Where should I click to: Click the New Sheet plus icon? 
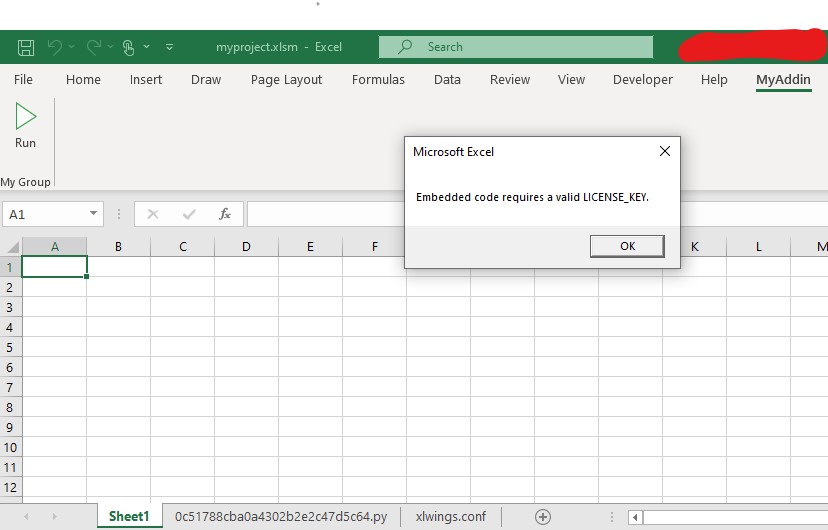(543, 517)
